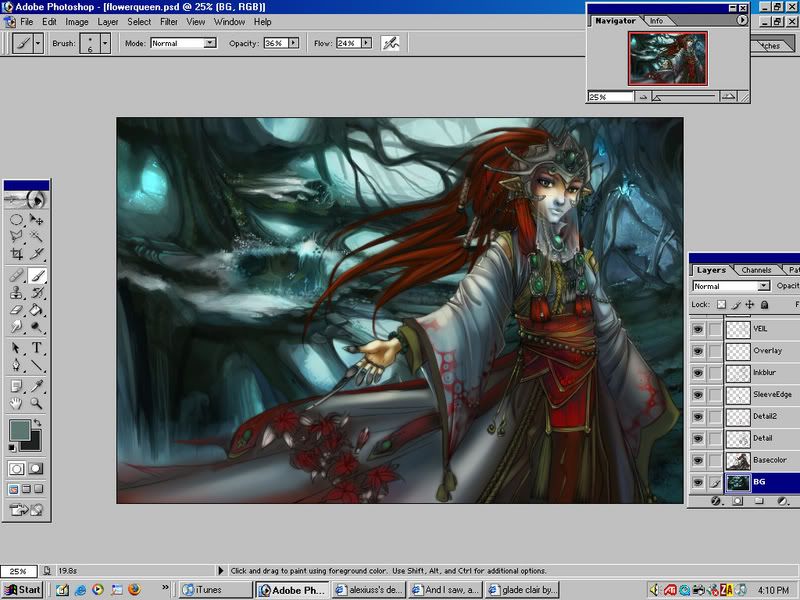The image size is (800, 600).
Task: Hide the VEIL layer
Action: point(697,330)
